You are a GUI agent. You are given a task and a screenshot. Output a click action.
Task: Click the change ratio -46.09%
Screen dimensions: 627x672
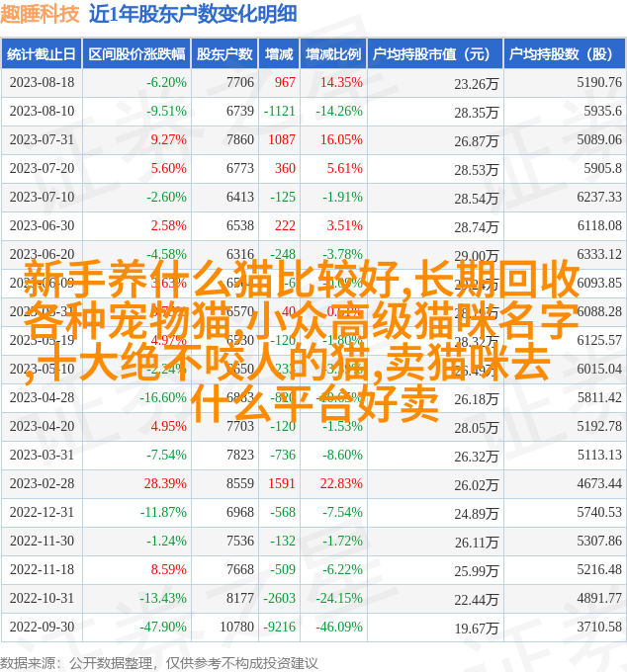coord(339,627)
